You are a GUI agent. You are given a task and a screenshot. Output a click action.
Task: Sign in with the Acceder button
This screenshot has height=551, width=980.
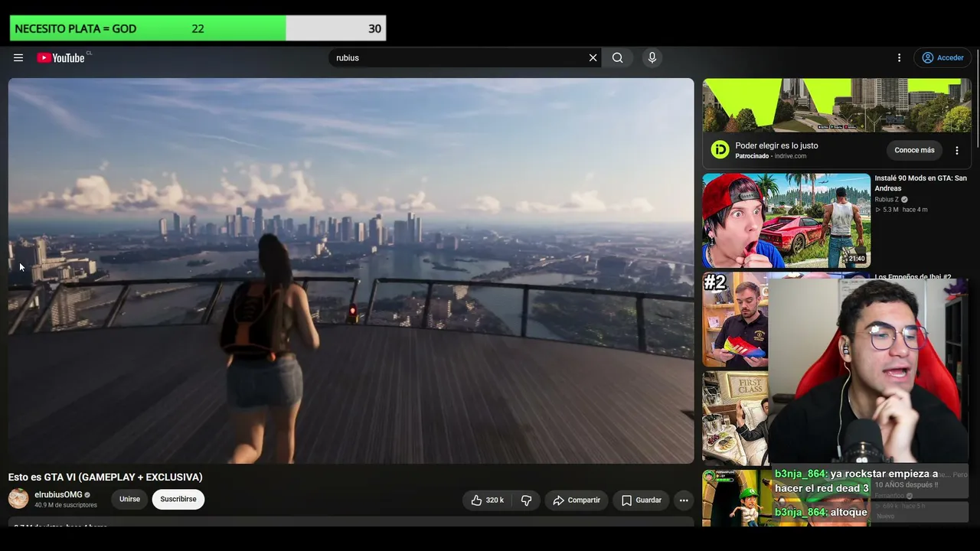coord(942,57)
